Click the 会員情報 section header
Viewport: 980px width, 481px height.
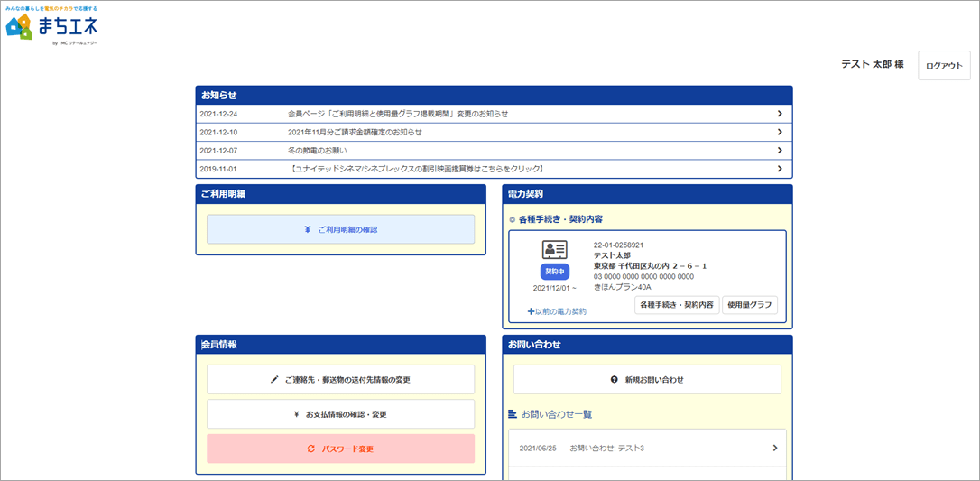[340, 344]
